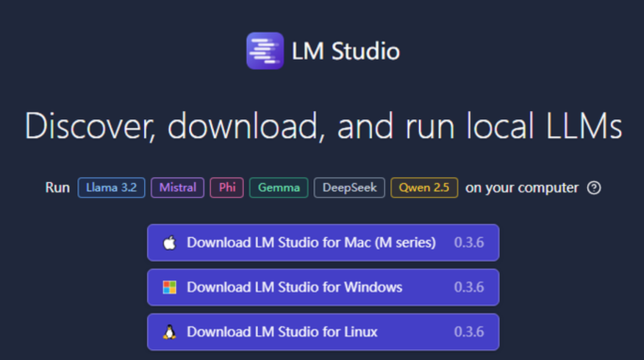Click the 'Discover, download, and run local LLMs' headline
Image resolution: width=644 pixels, height=360 pixels.
[323, 126]
